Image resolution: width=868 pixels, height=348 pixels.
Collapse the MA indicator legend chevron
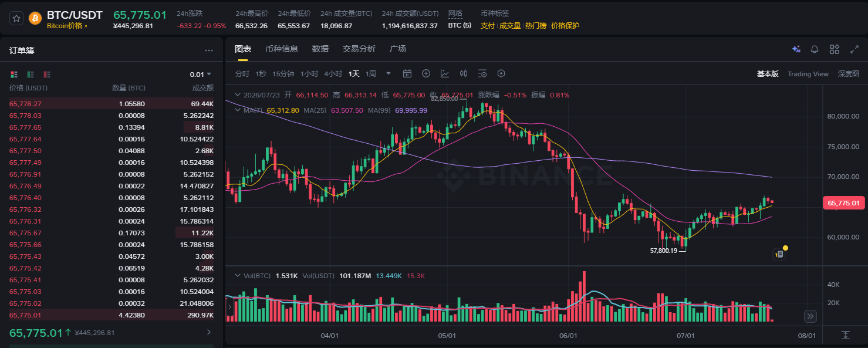click(x=238, y=110)
